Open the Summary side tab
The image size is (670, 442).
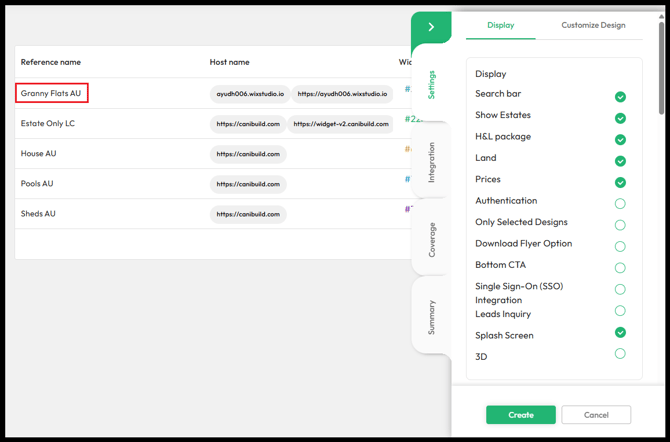coord(432,317)
